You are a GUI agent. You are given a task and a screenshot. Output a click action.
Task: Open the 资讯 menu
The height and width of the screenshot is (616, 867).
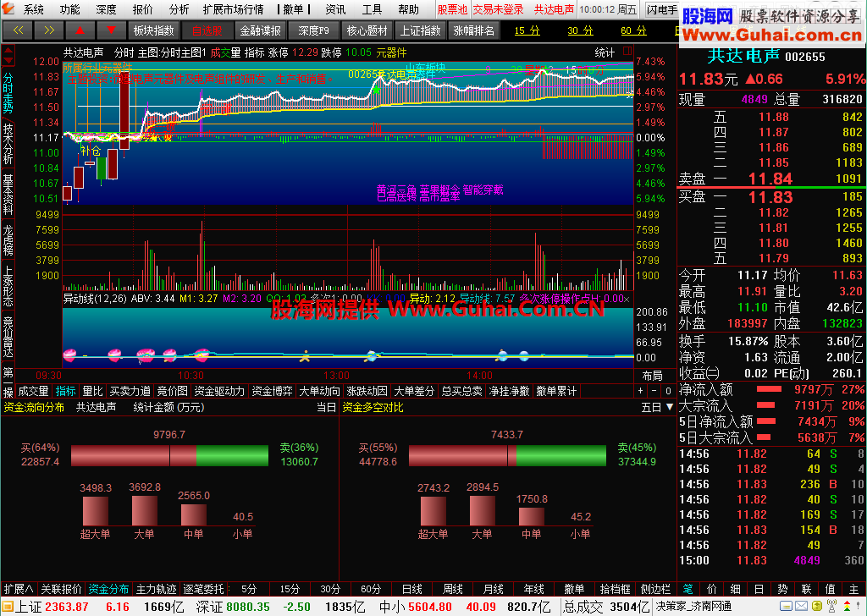335,9
